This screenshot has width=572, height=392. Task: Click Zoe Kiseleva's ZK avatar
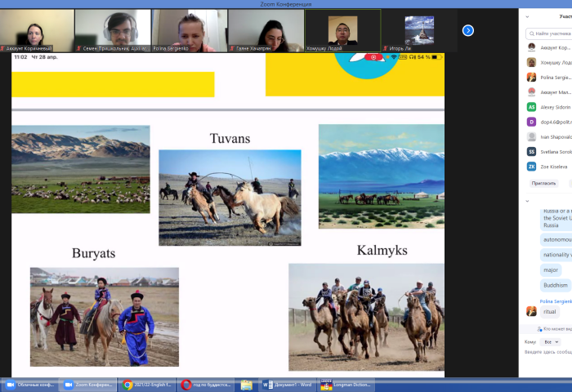click(x=531, y=167)
